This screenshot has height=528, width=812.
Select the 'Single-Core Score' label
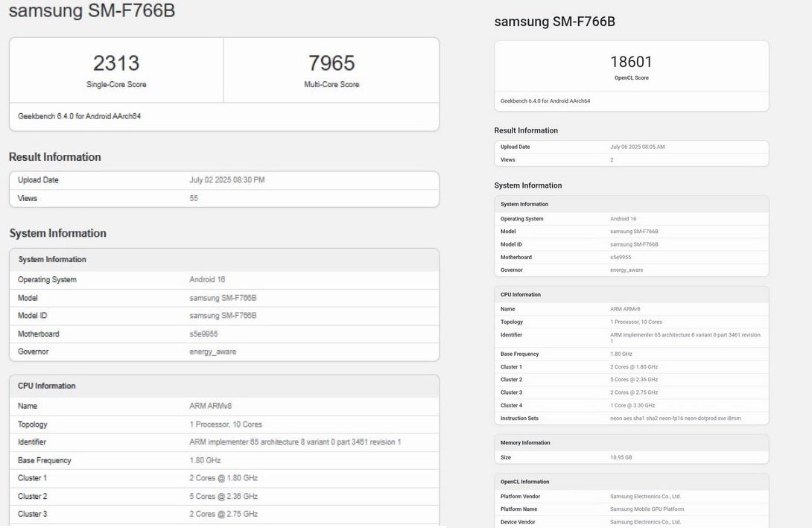[x=116, y=84]
